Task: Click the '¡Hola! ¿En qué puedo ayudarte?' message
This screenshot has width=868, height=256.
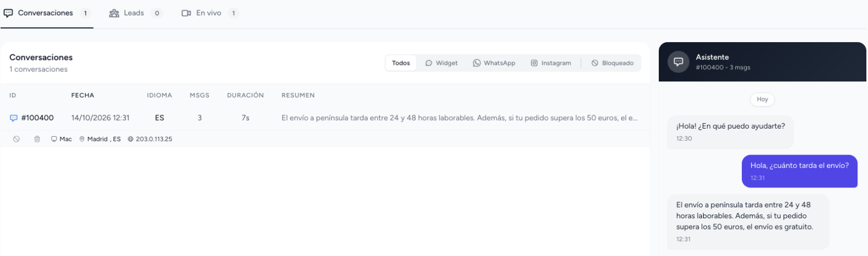Action: click(x=731, y=132)
